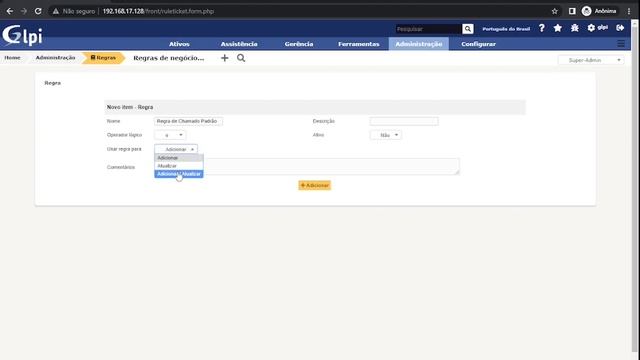Open glpi user preferences gear

pos(598,28)
